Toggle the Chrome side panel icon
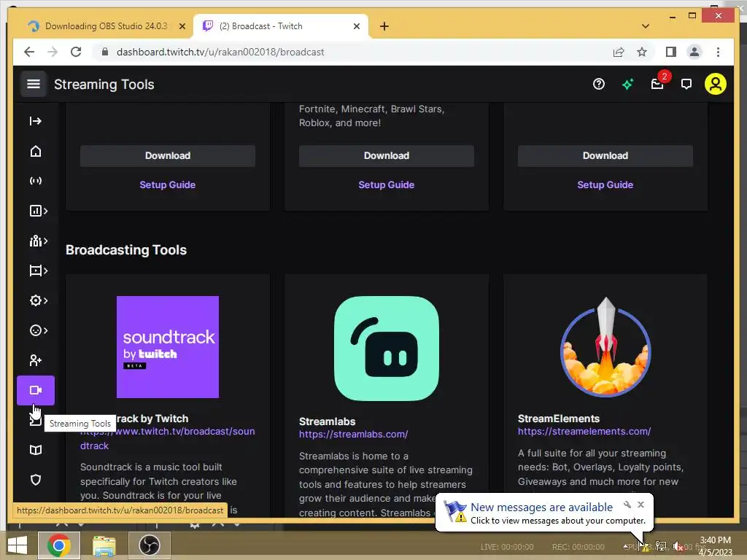747x560 pixels. click(x=671, y=52)
